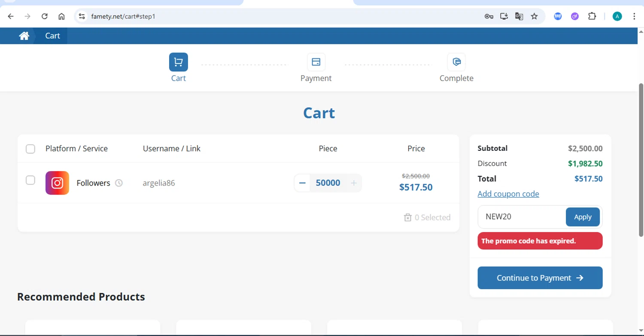
Task: Click the browser forward arrow
Action: 27,16
